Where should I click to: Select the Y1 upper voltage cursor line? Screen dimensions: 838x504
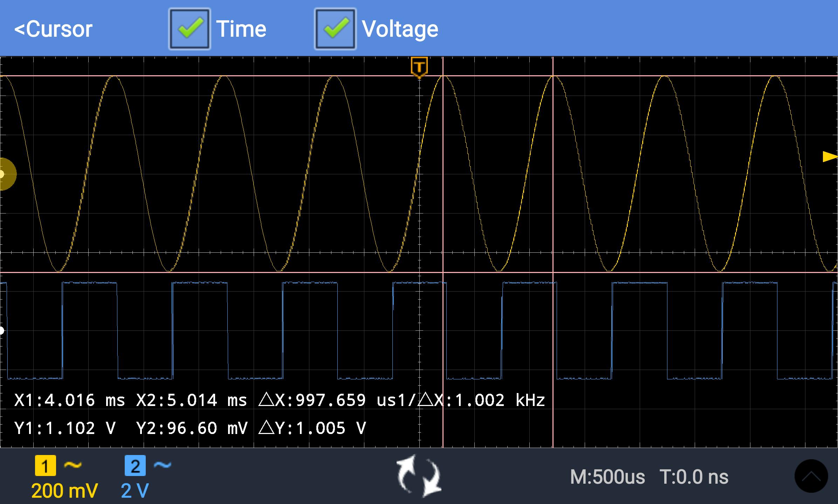pos(419,76)
